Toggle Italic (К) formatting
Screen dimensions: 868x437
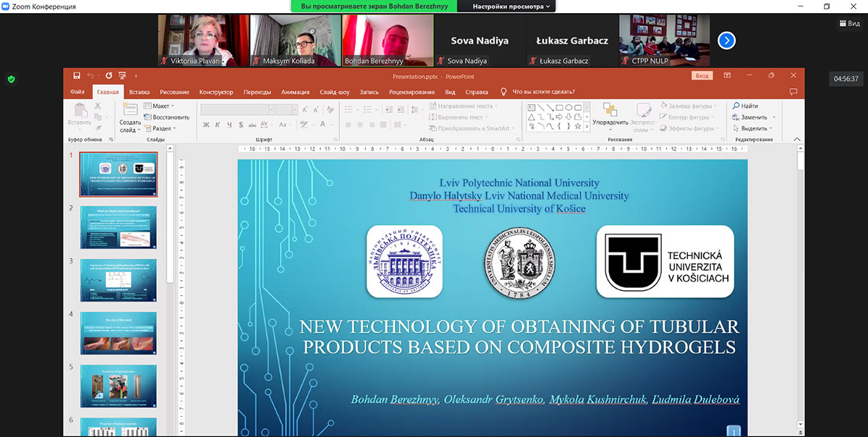pyautogui.click(x=217, y=124)
